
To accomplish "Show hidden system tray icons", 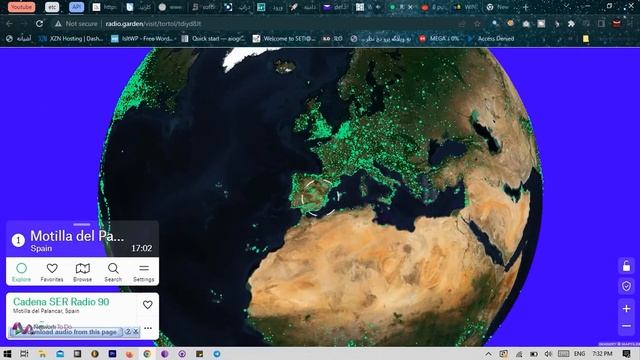I will pyautogui.click(x=488, y=354).
